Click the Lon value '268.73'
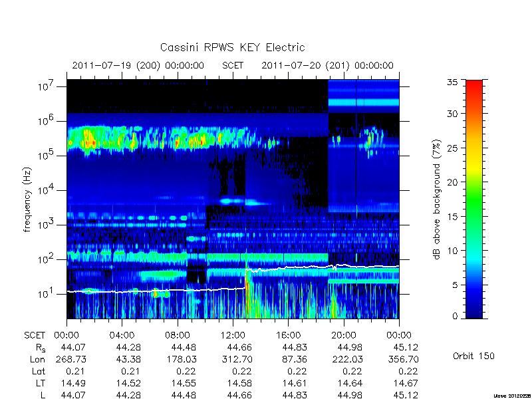The width and height of the screenshot is (532, 399). [71, 359]
